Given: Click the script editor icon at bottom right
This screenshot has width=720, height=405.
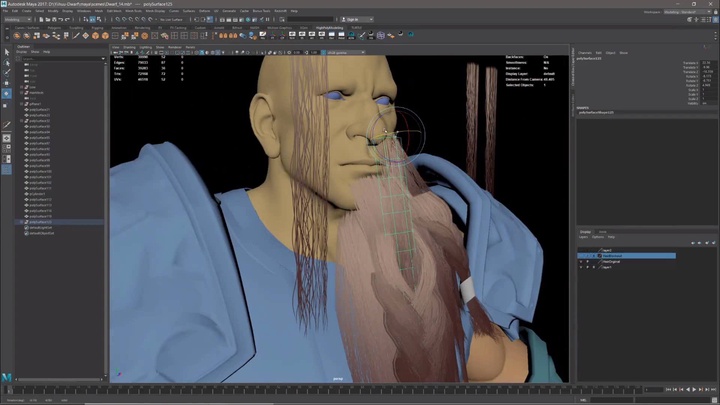Looking at the screenshot, I should point(713,400).
